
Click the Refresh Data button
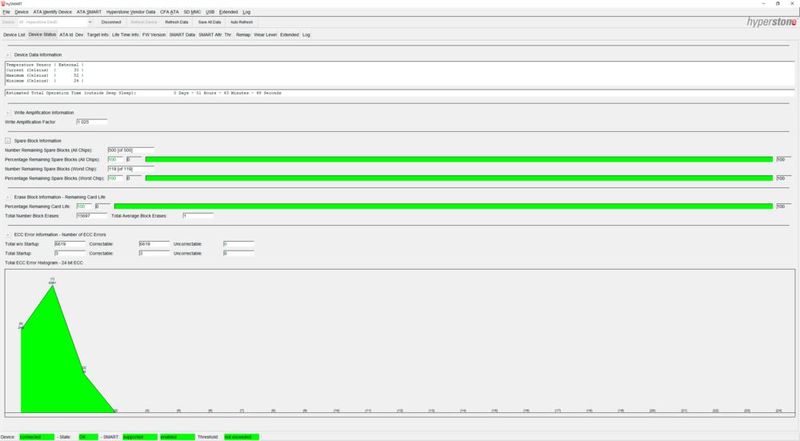(177, 22)
